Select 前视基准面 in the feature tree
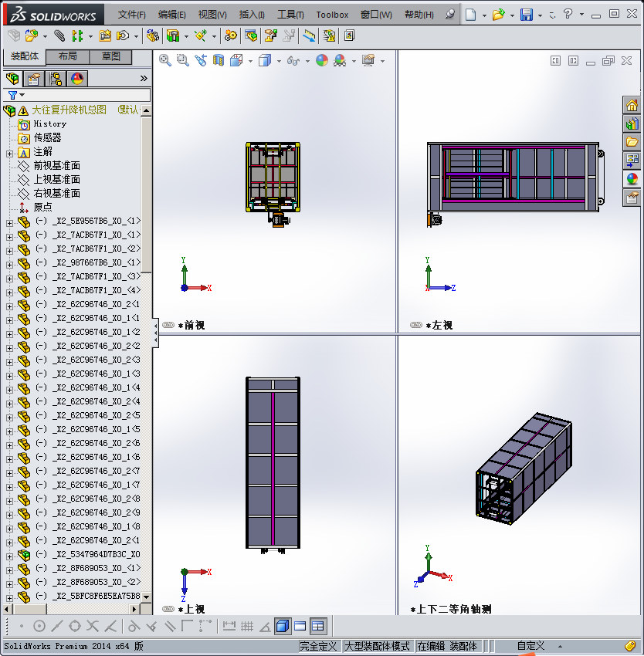Screen dimensions: 644x656 [x=56, y=166]
